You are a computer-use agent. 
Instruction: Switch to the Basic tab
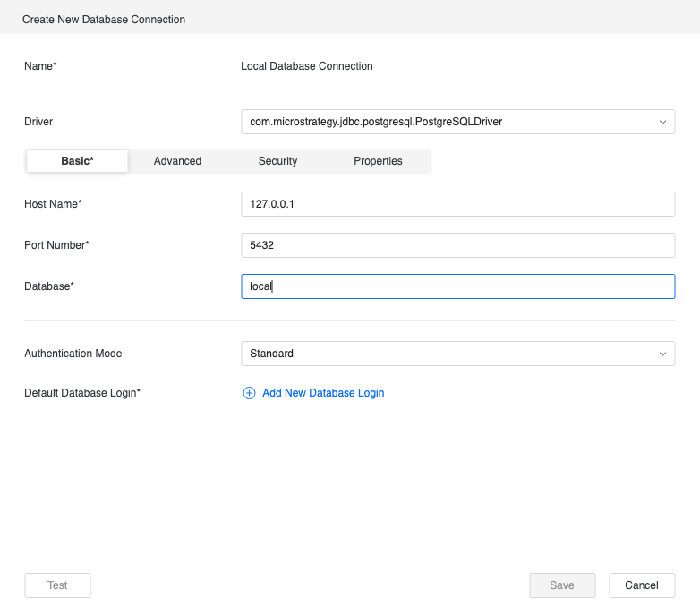tap(78, 161)
